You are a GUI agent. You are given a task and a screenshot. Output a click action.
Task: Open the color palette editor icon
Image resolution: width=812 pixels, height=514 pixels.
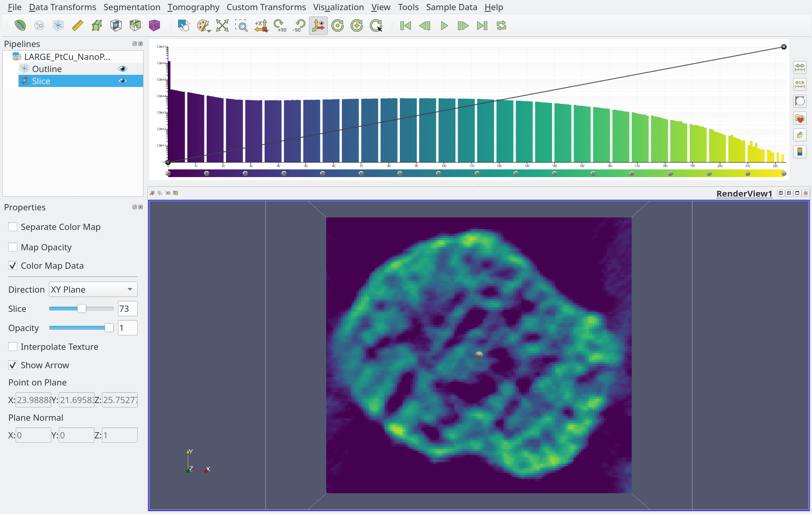point(202,26)
